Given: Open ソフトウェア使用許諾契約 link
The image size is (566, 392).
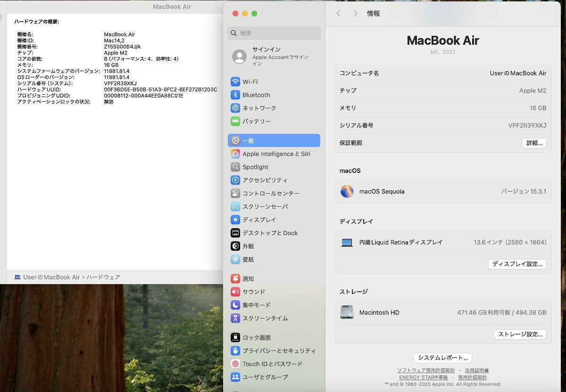Looking at the screenshot, I should 426,370.
